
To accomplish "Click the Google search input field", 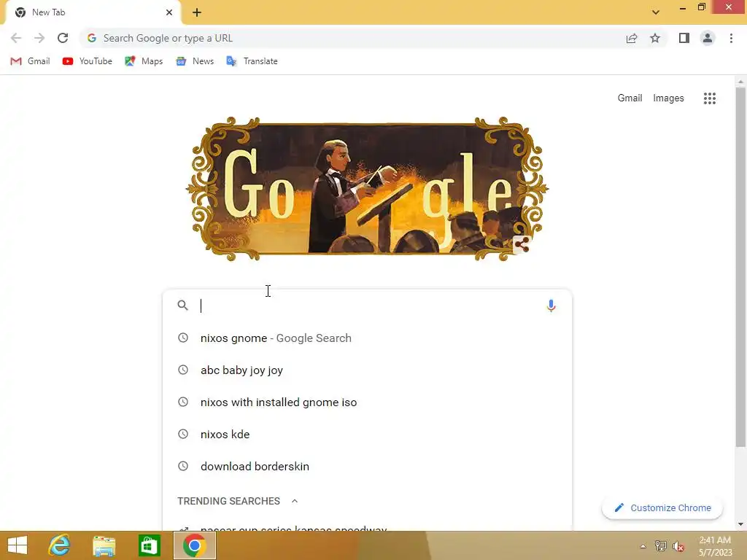I will 369,306.
